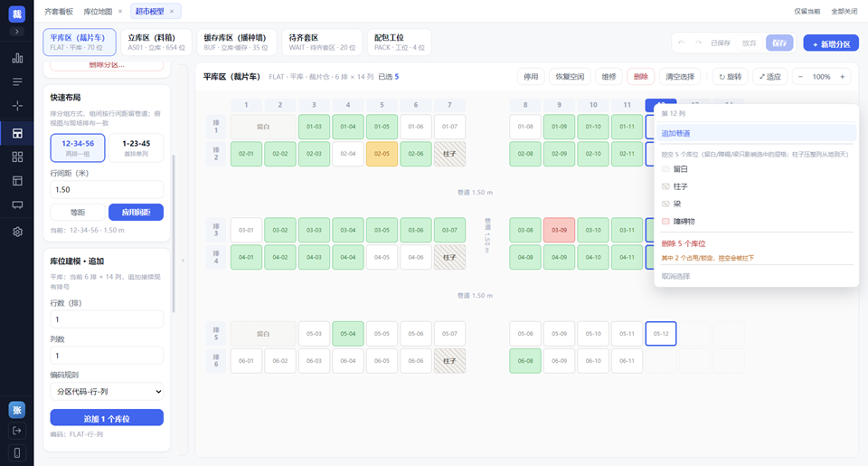
Task: Open the bar chart dashboard sidebar icon
Action: pos(17,58)
